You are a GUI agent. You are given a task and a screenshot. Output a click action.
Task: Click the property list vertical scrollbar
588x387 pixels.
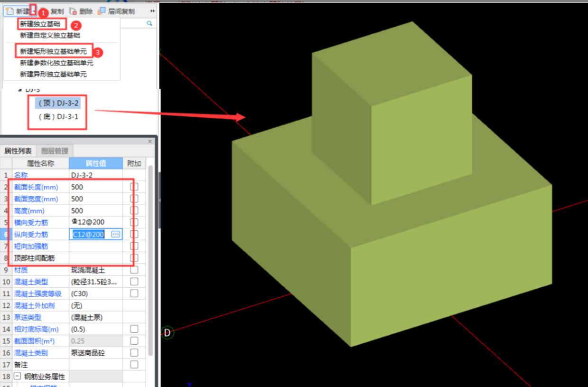click(150, 260)
